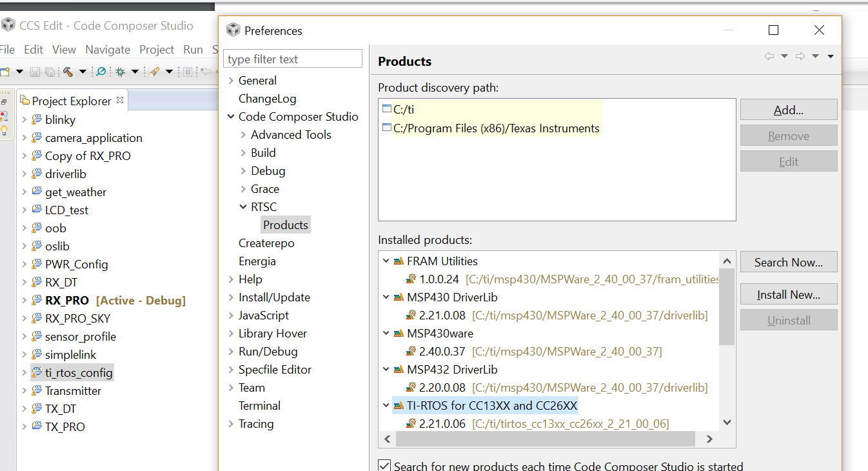Click the flashlight search icon in the toolbar
This screenshot has height=471, width=868.
tap(154, 72)
